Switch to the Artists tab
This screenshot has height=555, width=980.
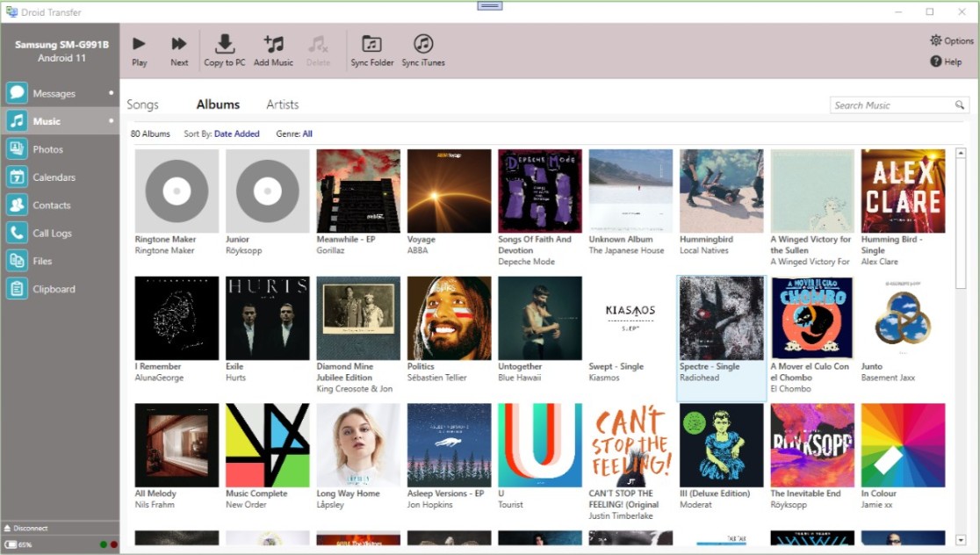pyautogui.click(x=283, y=105)
